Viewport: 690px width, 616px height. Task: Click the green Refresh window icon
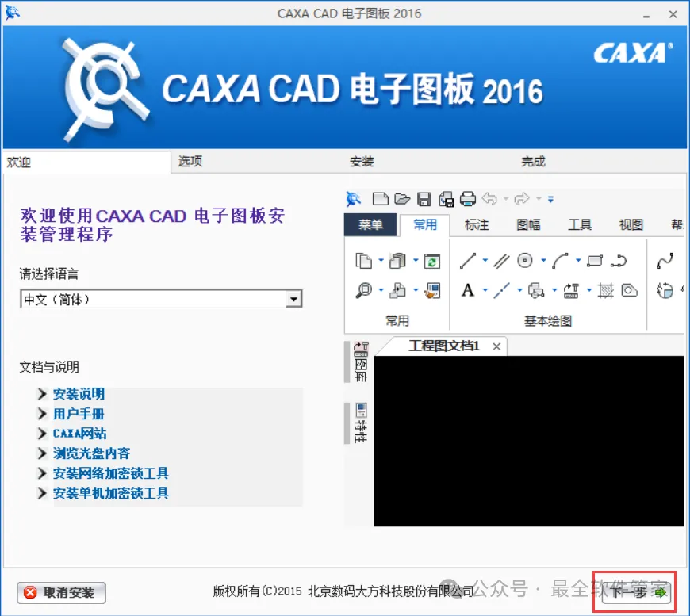click(431, 261)
